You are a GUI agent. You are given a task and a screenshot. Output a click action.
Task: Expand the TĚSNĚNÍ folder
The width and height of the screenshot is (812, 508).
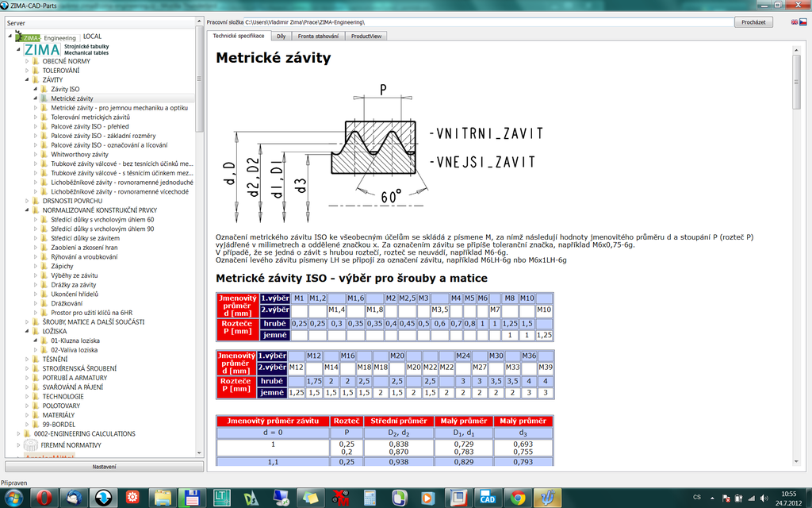pyautogui.click(x=28, y=360)
